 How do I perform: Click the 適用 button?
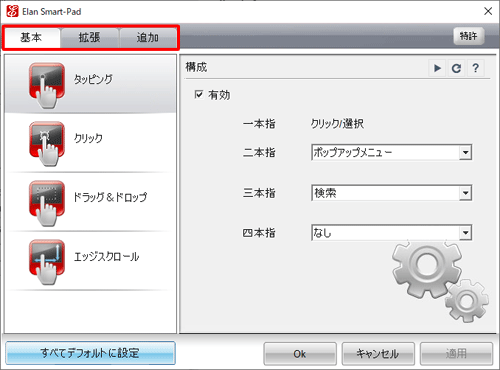click(x=456, y=354)
